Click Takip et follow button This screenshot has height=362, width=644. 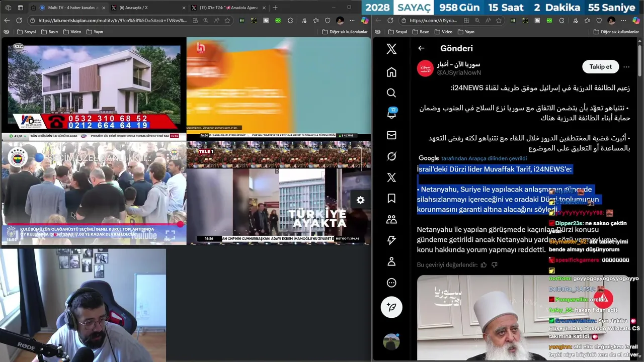(x=600, y=66)
